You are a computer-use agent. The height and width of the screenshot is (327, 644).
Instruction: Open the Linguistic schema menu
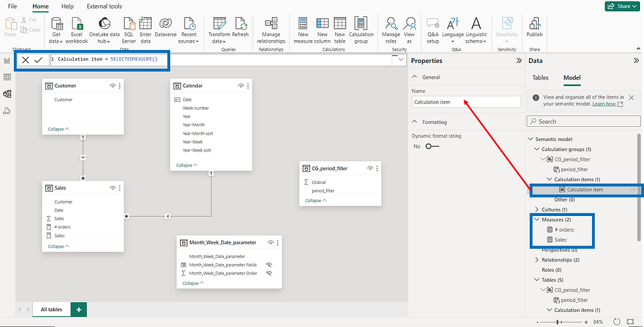point(476,30)
